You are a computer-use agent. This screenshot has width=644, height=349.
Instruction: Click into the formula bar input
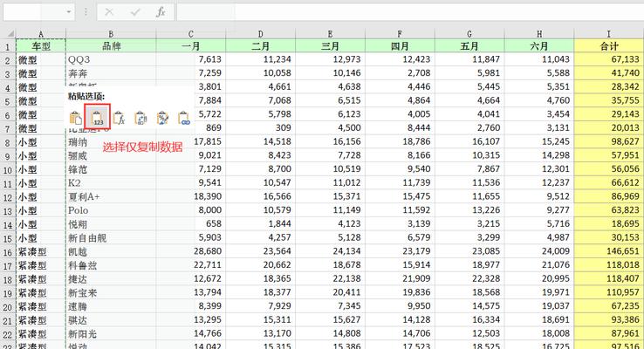click(x=410, y=12)
